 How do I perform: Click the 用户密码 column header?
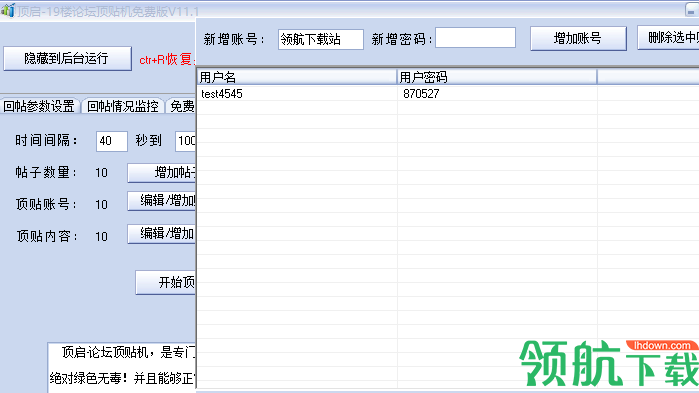tap(497, 77)
